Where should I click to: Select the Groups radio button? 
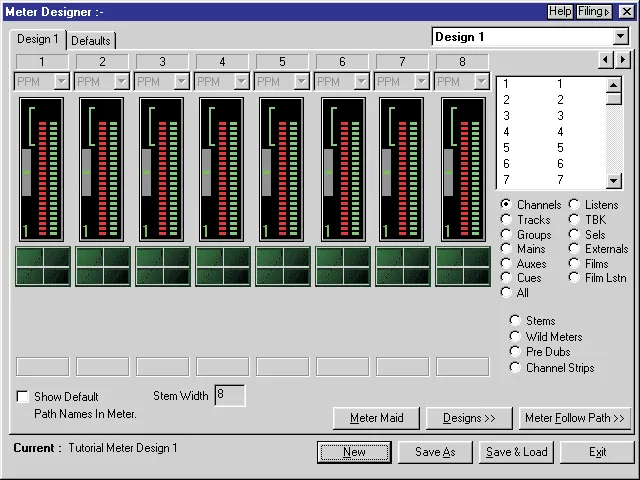pyautogui.click(x=506, y=234)
